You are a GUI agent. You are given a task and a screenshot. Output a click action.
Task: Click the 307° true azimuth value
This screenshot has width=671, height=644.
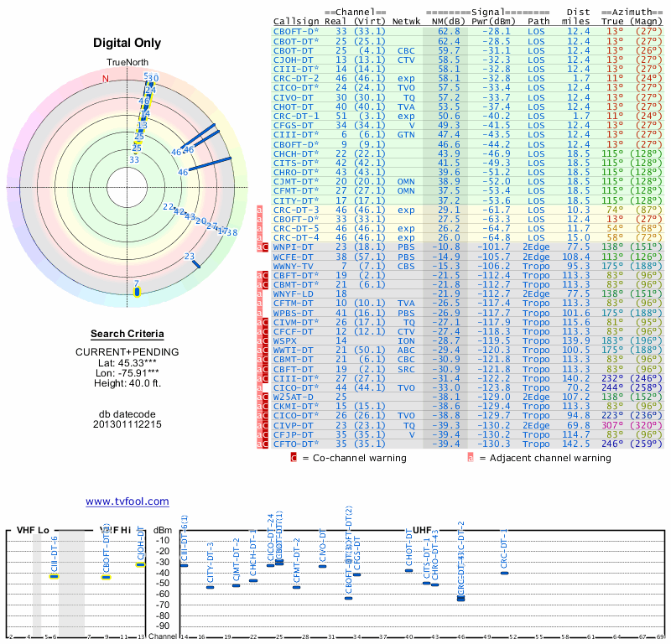(x=612, y=425)
